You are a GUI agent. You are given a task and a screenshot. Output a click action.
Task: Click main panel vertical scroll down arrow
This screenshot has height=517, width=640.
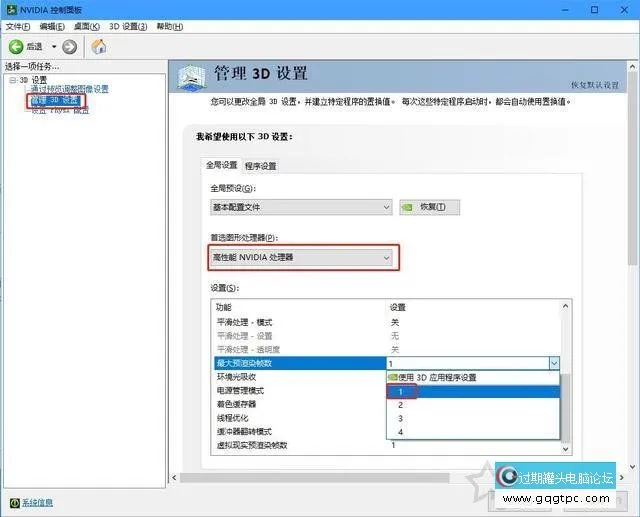click(x=632, y=467)
